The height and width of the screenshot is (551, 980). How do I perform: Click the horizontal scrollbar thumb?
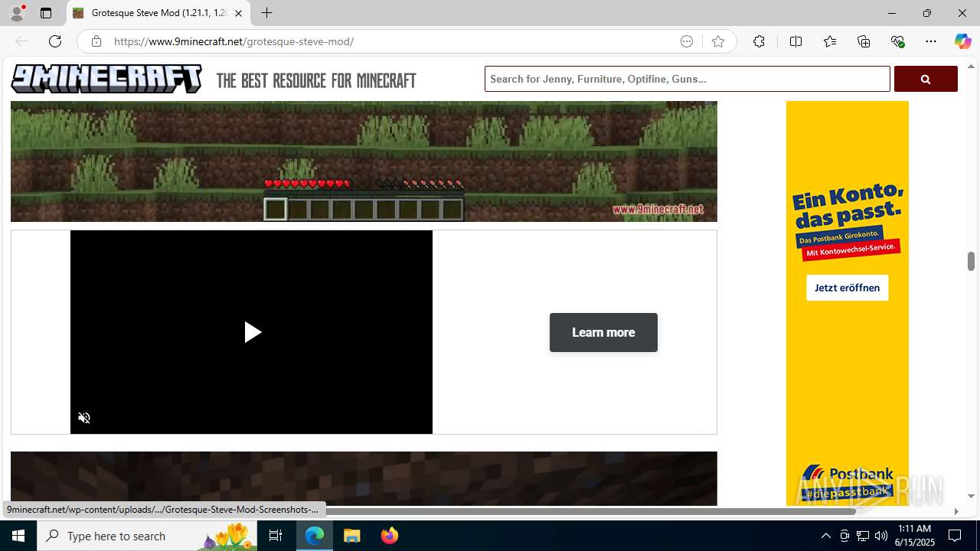590,511
